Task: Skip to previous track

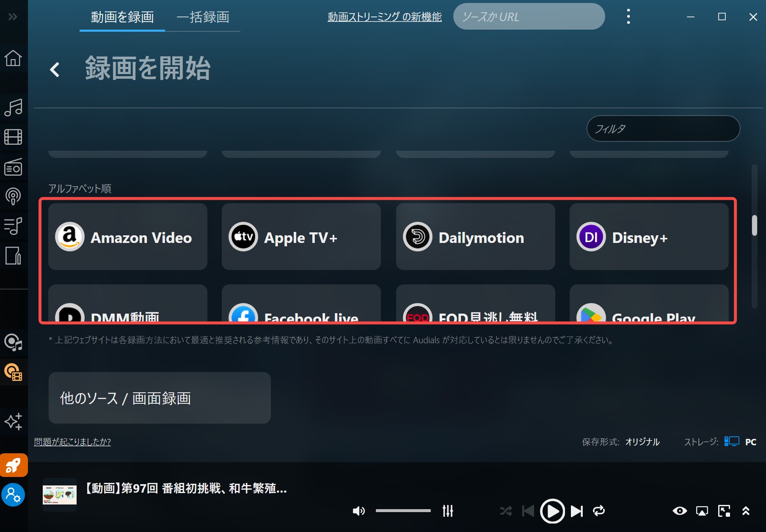Action: (x=528, y=511)
